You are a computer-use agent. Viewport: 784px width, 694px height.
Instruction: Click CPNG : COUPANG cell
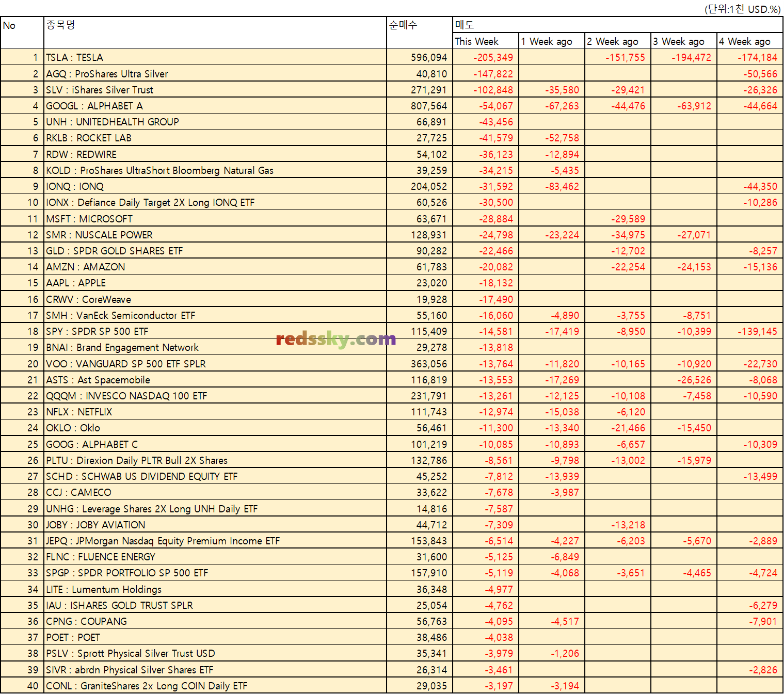coord(215,621)
